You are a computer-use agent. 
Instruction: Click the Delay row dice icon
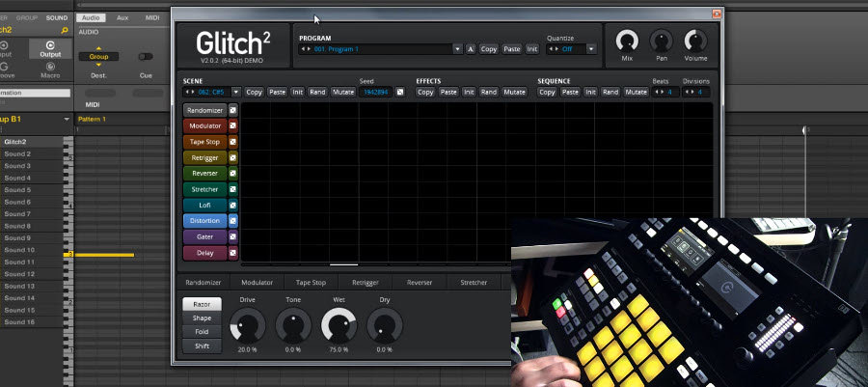tap(233, 253)
